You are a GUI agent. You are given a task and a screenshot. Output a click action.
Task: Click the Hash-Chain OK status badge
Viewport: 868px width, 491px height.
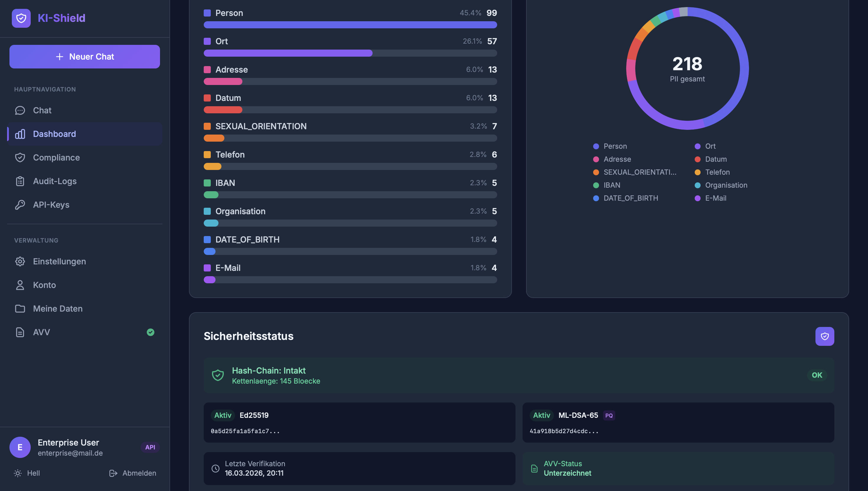coord(817,375)
